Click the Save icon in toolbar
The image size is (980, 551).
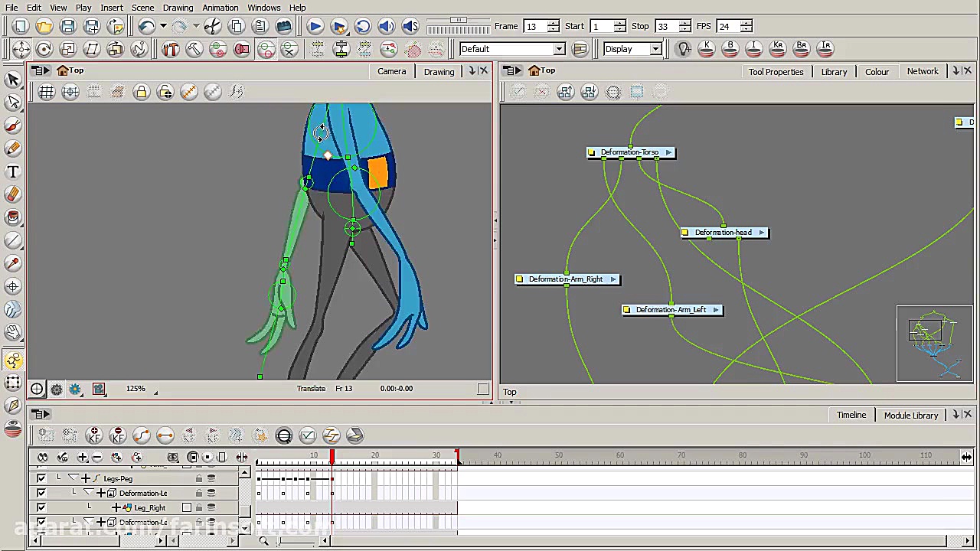click(x=68, y=27)
